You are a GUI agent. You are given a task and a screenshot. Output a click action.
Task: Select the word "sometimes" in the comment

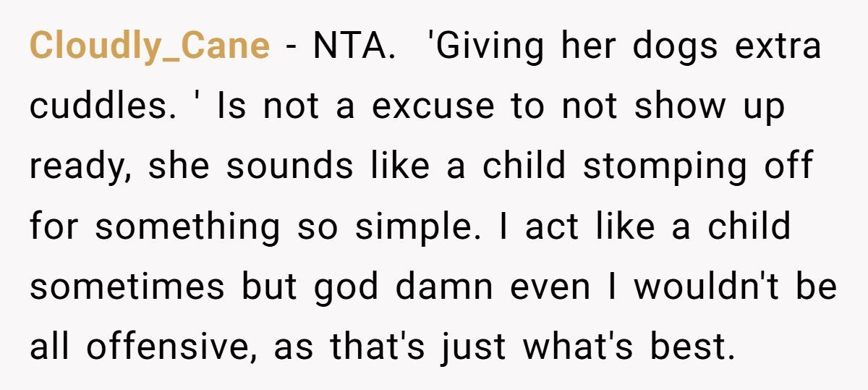(x=127, y=286)
